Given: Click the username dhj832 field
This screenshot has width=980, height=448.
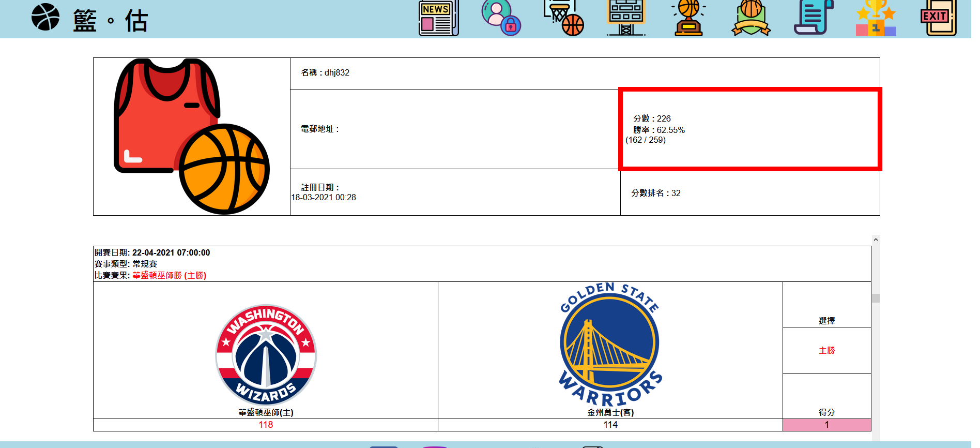Looking at the screenshot, I should 326,73.
